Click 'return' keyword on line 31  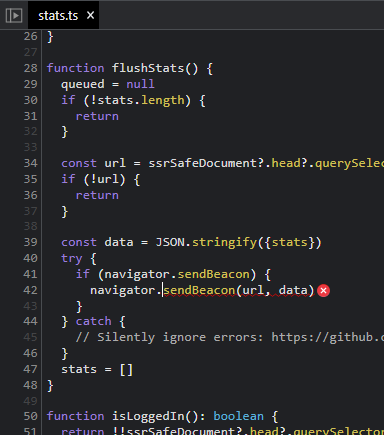click(97, 116)
